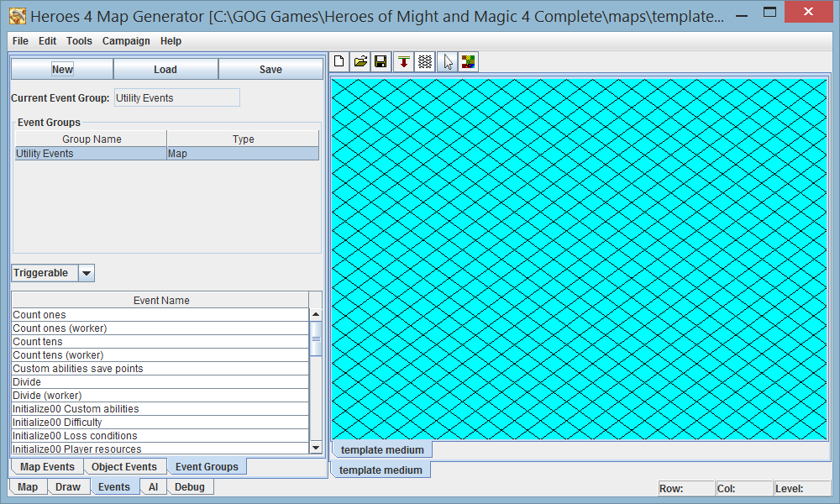Click the red down-arrow toolbar icon

[404, 61]
